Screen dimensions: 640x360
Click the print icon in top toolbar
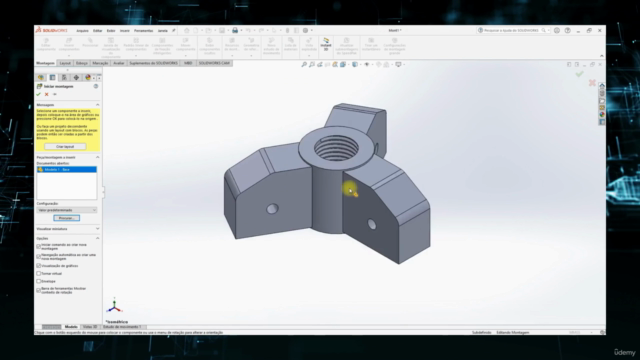235,31
